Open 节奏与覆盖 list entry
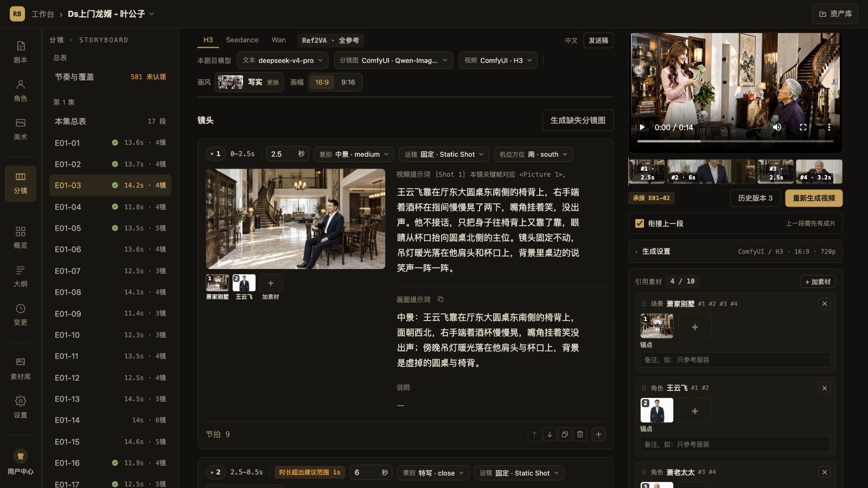 coord(110,77)
